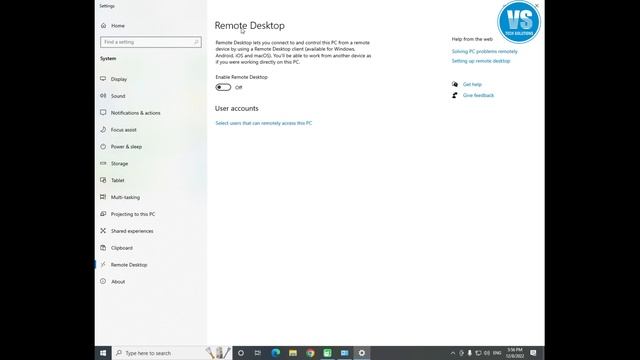Select Notifications & actions in sidebar
The height and width of the screenshot is (360, 640).
click(131, 113)
